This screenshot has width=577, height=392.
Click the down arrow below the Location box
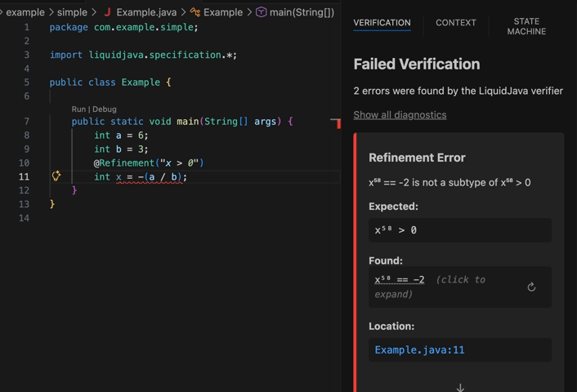pyautogui.click(x=460, y=387)
